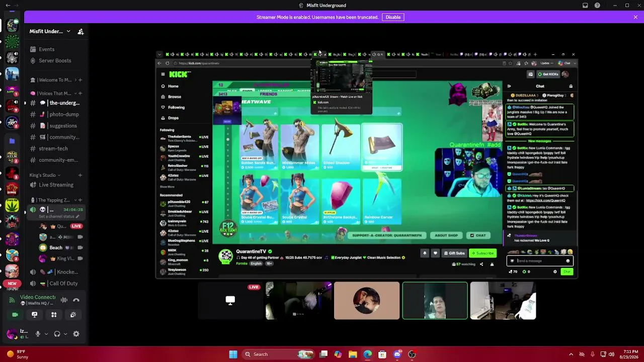Open the emoji picker in Kick chat
This screenshot has height=362, width=644.
point(568,261)
